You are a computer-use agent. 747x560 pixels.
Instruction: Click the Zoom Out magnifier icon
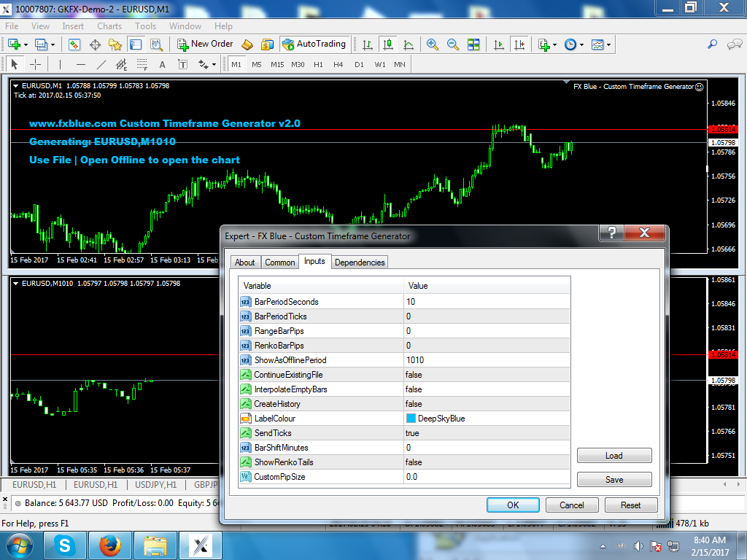click(x=452, y=44)
